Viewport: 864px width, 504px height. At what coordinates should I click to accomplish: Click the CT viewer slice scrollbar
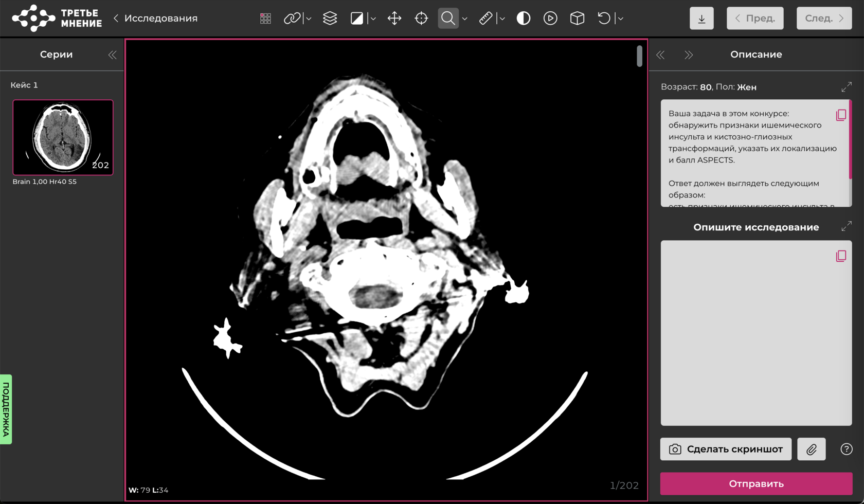pyautogui.click(x=639, y=56)
